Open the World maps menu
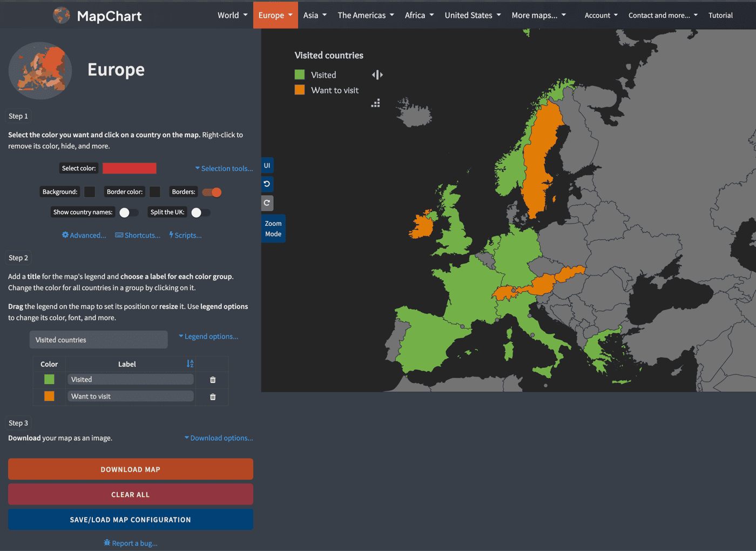This screenshot has width=756, height=551. coord(232,15)
